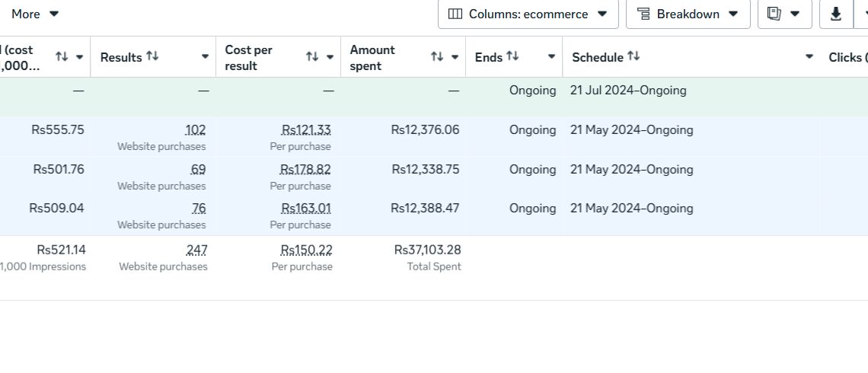This screenshot has height=373, width=868.
Task: Select the Rs37,103.28 Total Spent value
Action: (427, 250)
